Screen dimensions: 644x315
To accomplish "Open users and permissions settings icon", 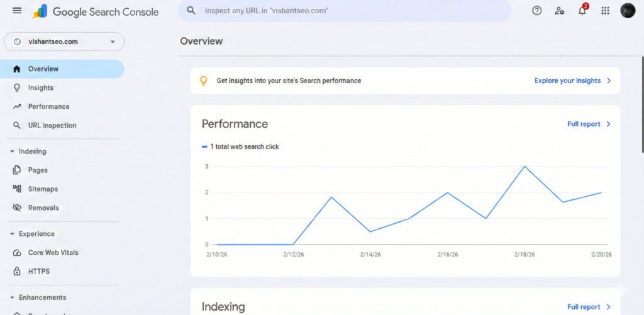I will pyautogui.click(x=559, y=11).
